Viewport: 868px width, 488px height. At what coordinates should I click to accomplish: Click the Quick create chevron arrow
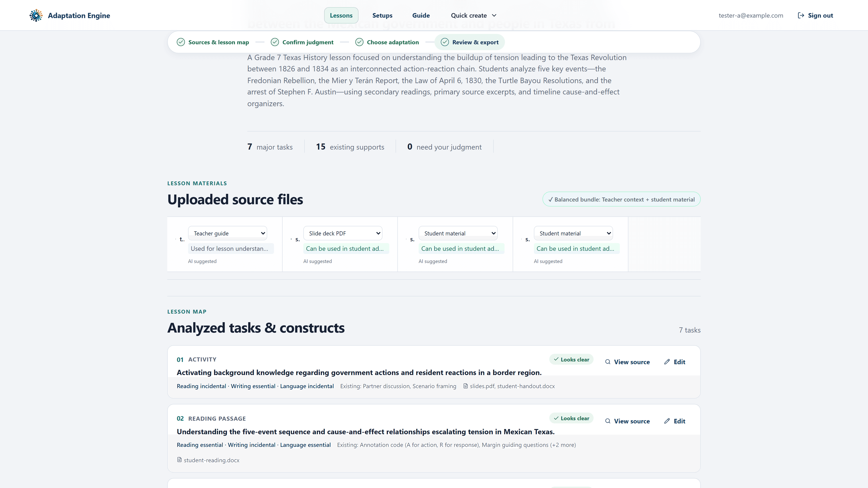click(494, 16)
